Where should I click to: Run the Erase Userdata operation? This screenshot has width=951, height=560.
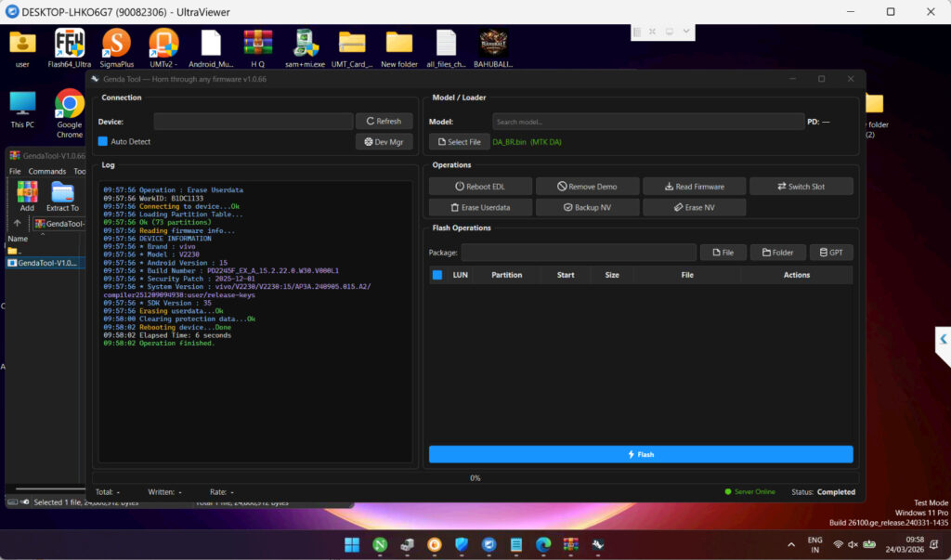click(480, 207)
